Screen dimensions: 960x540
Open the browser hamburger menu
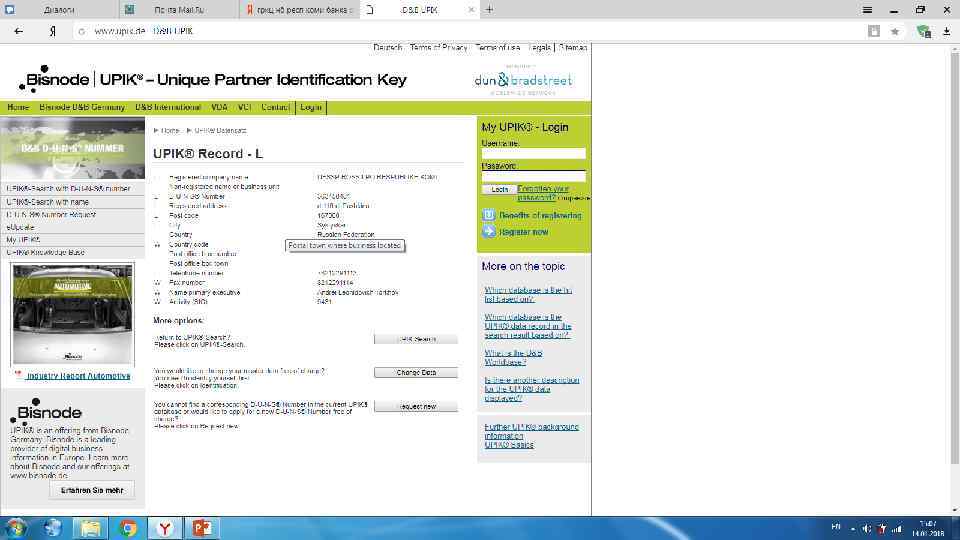867,10
